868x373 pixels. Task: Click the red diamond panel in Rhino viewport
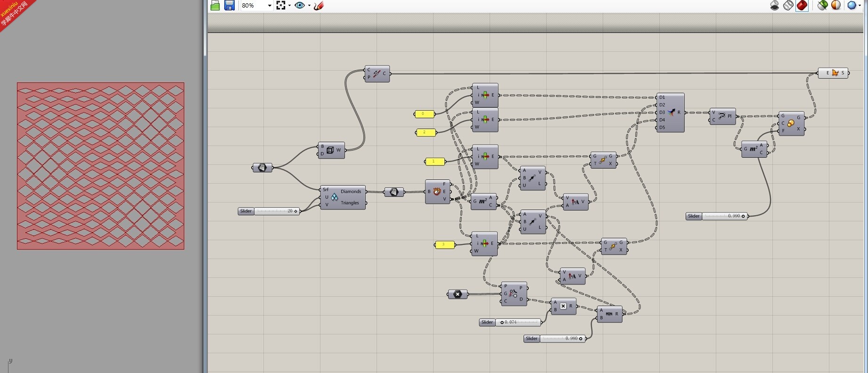pyautogui.click(x=100, y=166)
